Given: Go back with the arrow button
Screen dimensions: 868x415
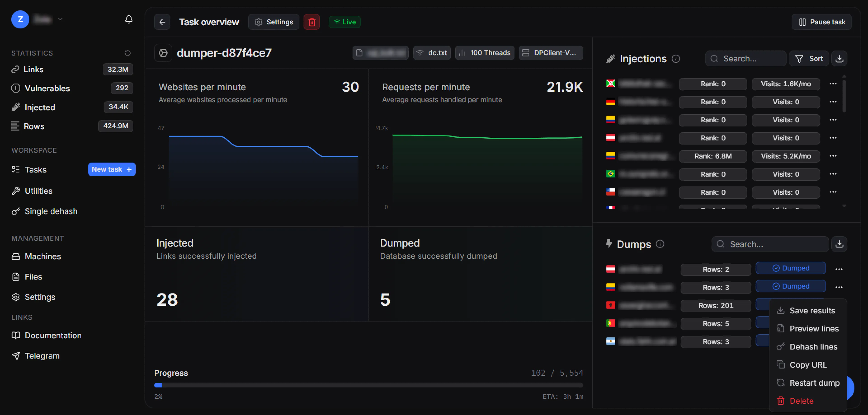Looking at the screenshot, I should click(x=162, y=22).
